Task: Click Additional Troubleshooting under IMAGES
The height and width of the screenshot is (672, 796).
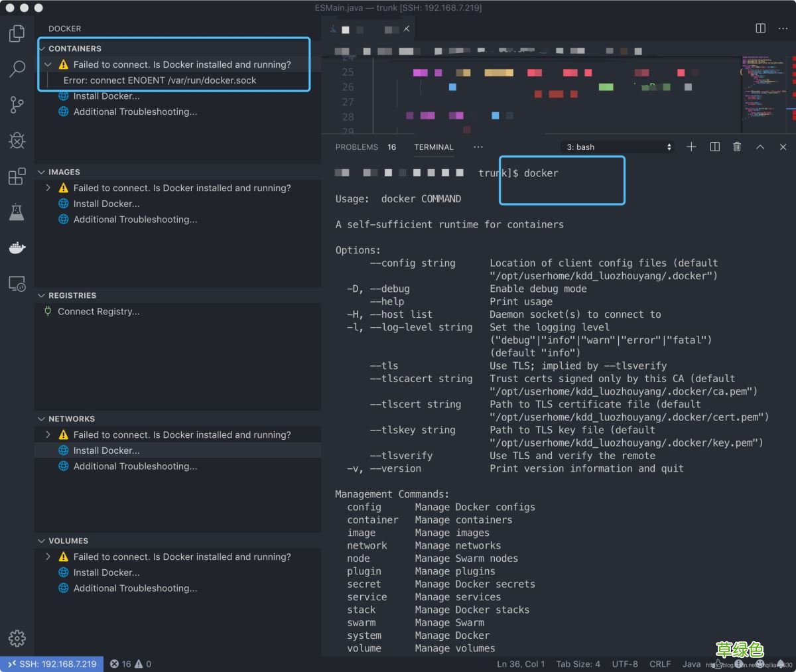Action: tap(135, 220)
